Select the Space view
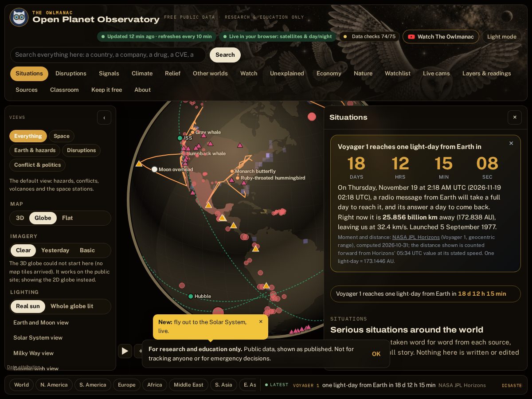This screenshot has height=399, width=532. point(62,136)
